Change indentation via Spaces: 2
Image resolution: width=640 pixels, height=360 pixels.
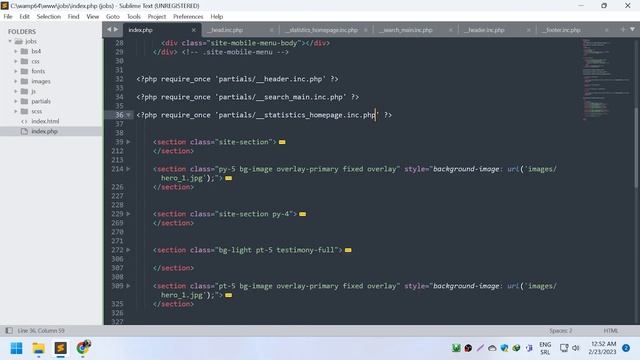pos(560,331)
